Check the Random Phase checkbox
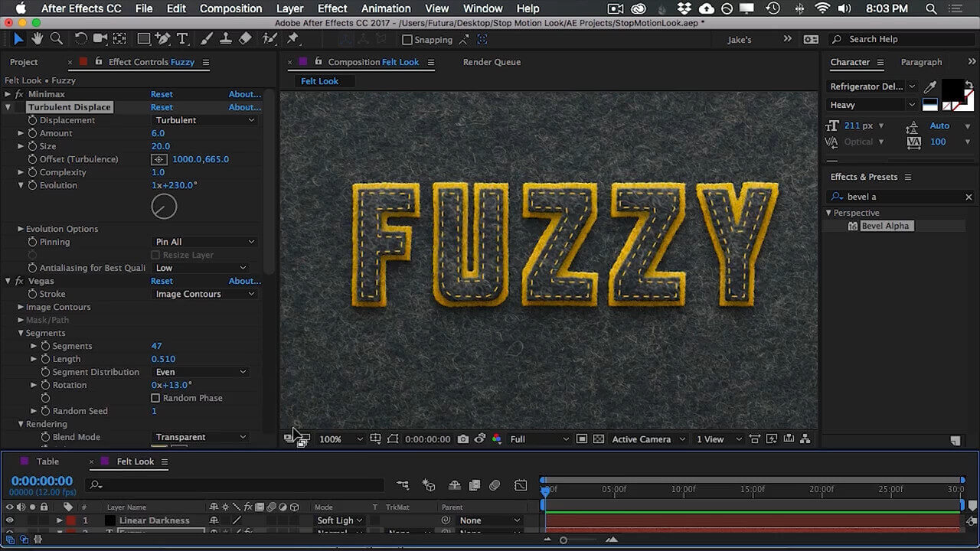Screen dimensions: 980x551 coord(155,398)
